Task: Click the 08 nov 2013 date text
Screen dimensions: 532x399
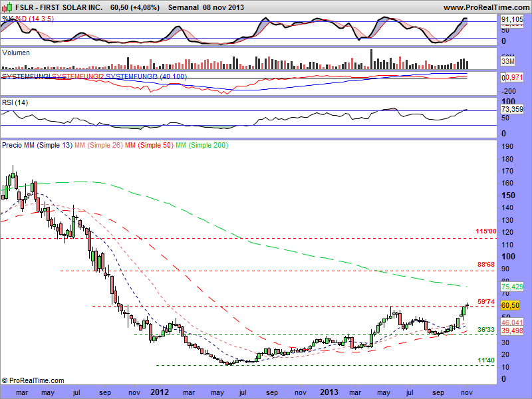Action: click(223, 7)
